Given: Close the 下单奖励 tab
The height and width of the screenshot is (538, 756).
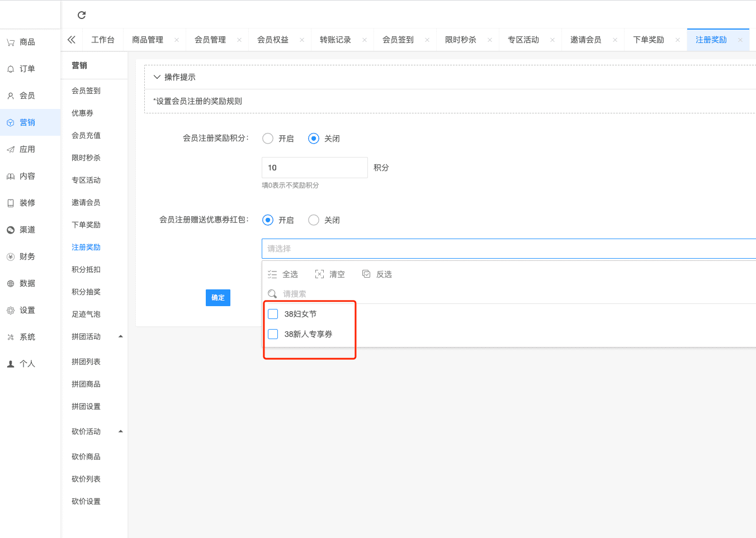Looking at the screenshot, I should point(678,40).
